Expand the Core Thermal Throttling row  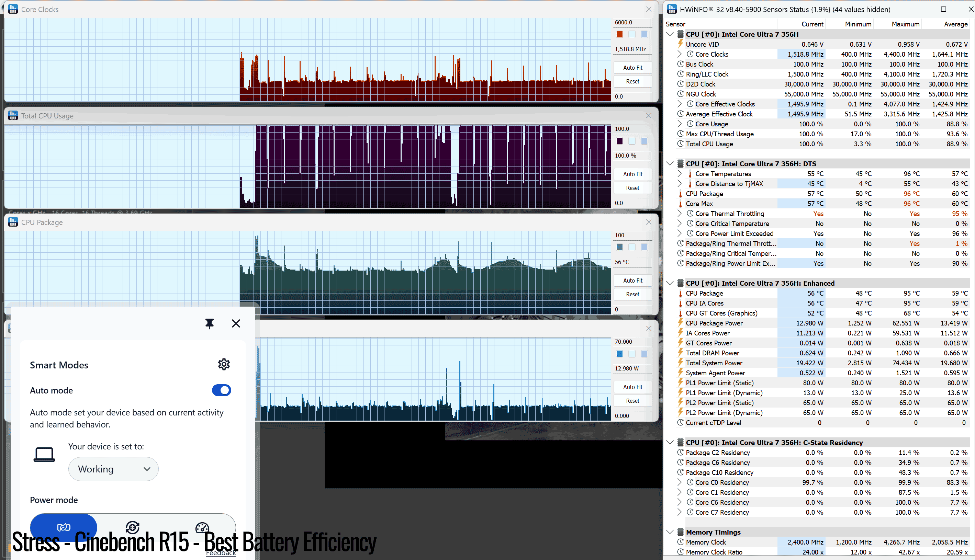[x=680, y=214]
